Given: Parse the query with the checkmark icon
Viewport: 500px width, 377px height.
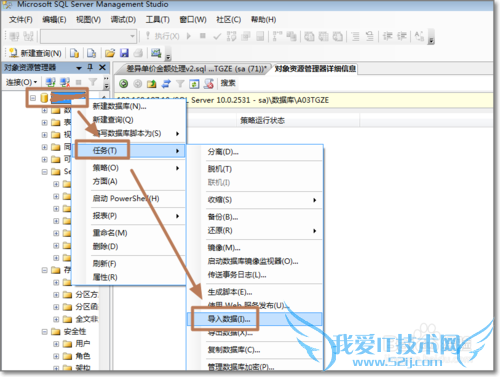Looking at the screenshot, I should pyautogui.click(x=217, y=36).
